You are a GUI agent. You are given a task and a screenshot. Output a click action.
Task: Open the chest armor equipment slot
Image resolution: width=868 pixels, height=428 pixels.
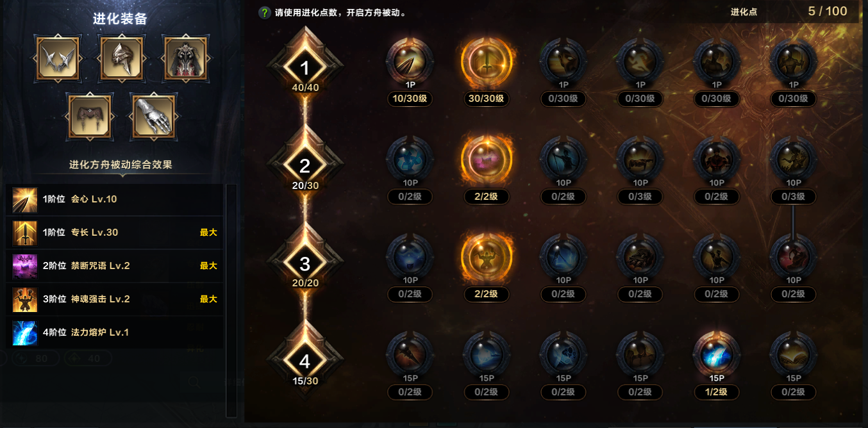(185, 58)
